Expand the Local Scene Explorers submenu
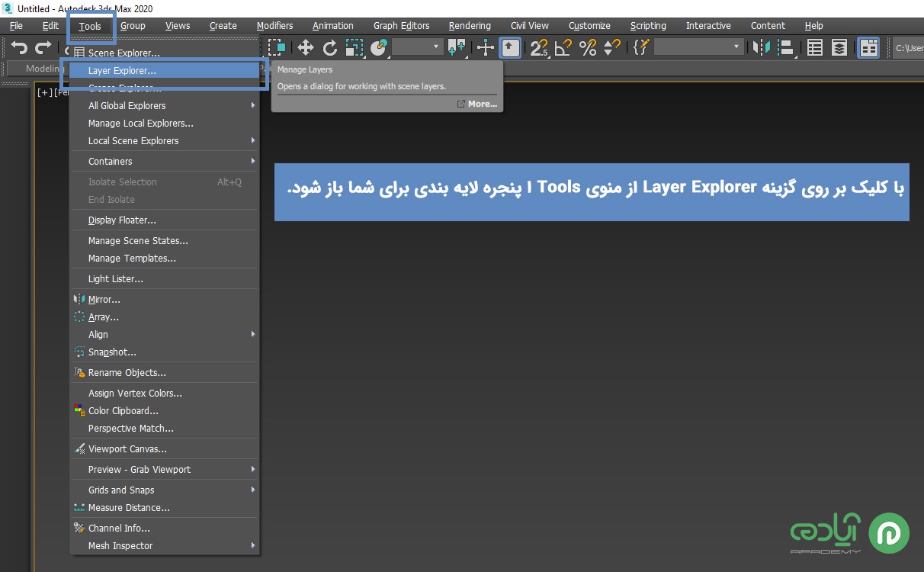The height and width of the screenshot is (572, 924). (x=165, y=141)
